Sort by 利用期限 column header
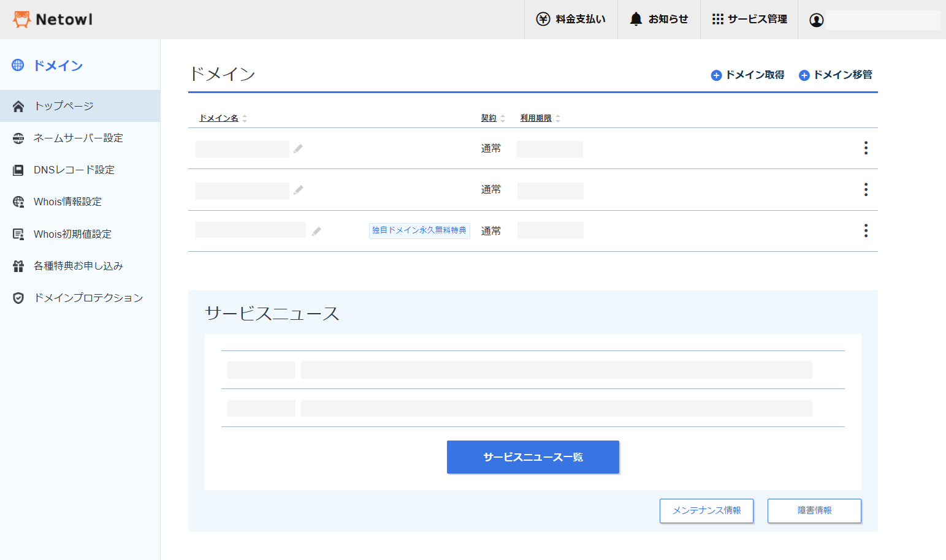Screen dimensions: 946x560 [536, 118]
